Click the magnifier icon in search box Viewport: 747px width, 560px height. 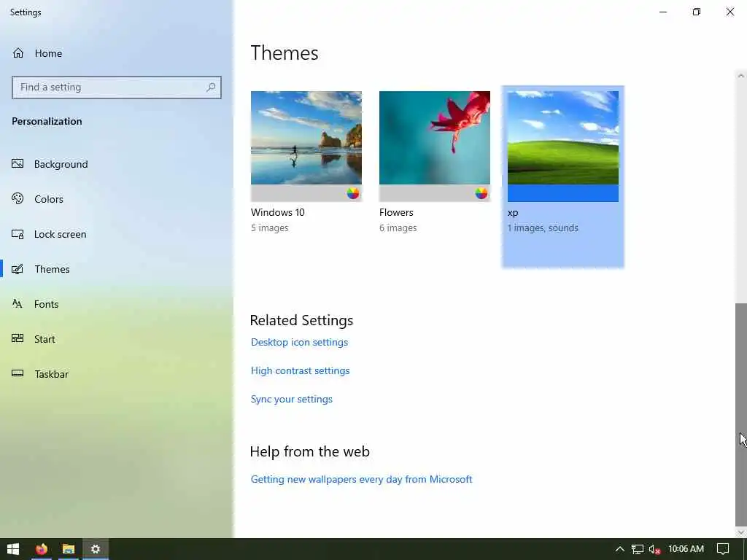[x=211, y=87]
